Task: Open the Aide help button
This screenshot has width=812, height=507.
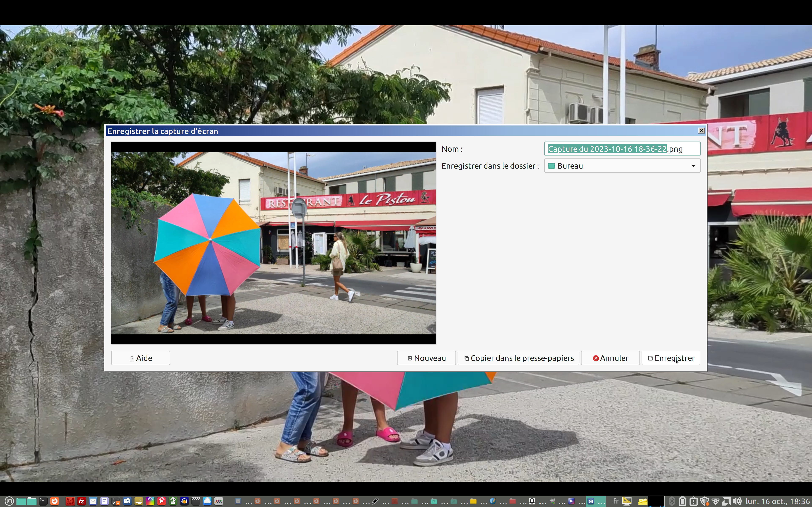Action: (x=140, y=358)
